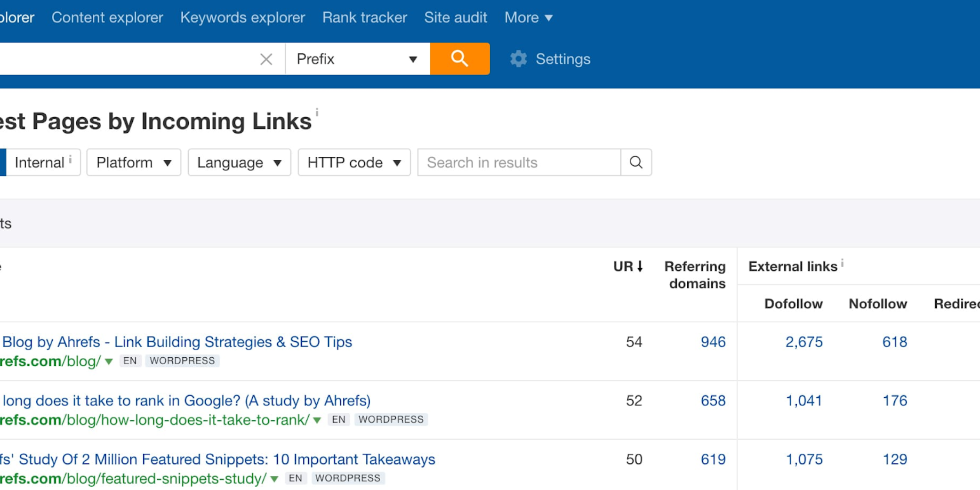Open the blog/how-long-does-it-take-to-rank/ URL
Viewport: 980px width, 490px height.
coord(155,420)
